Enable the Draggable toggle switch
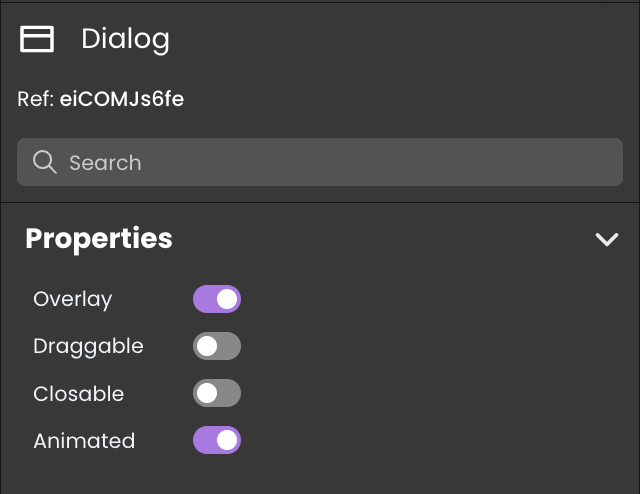Viewport: 640px width, 494px height. 217,346
